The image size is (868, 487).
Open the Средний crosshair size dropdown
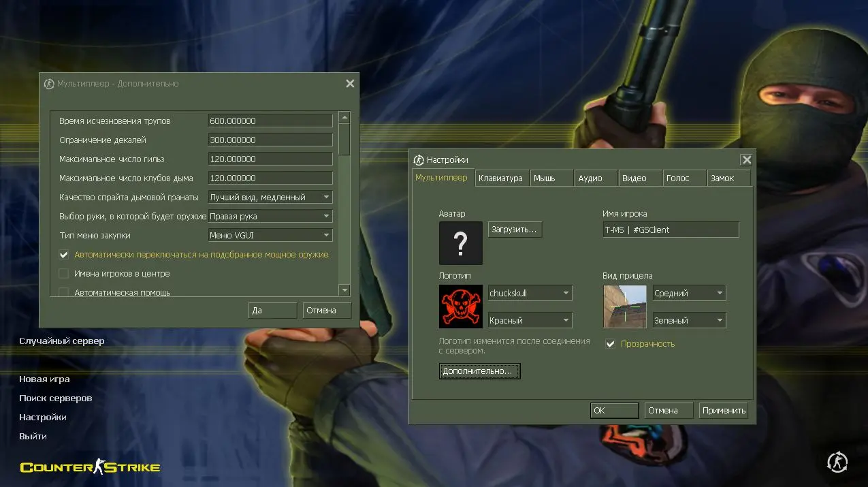click(x=688, y=294)
